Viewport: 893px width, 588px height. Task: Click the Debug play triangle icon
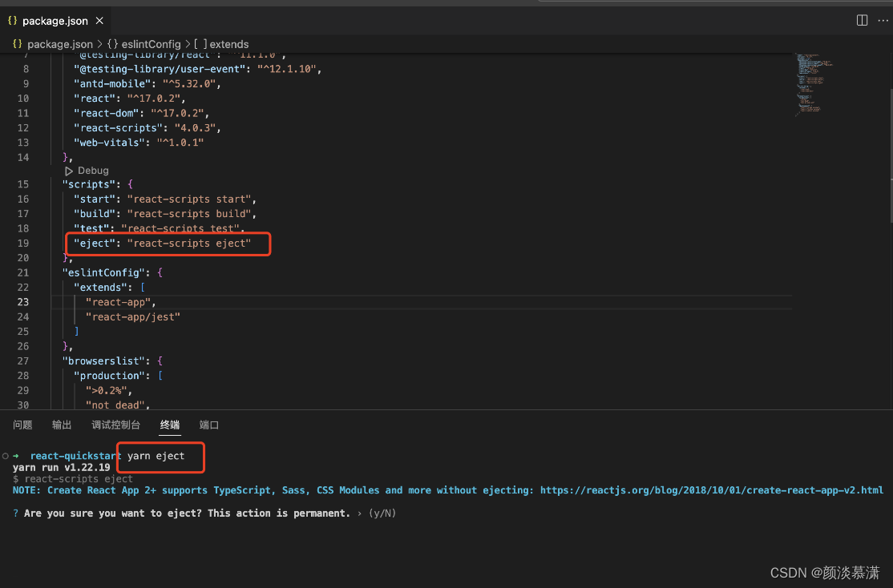(x=69, y=171)
